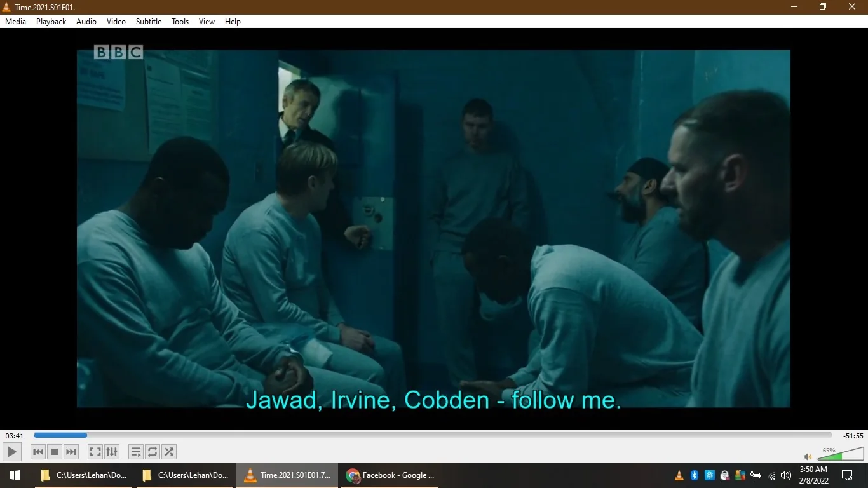Toggle elapsed time display 03:41
The height and width of the screenshot is (488, 868).
[15, 436]
